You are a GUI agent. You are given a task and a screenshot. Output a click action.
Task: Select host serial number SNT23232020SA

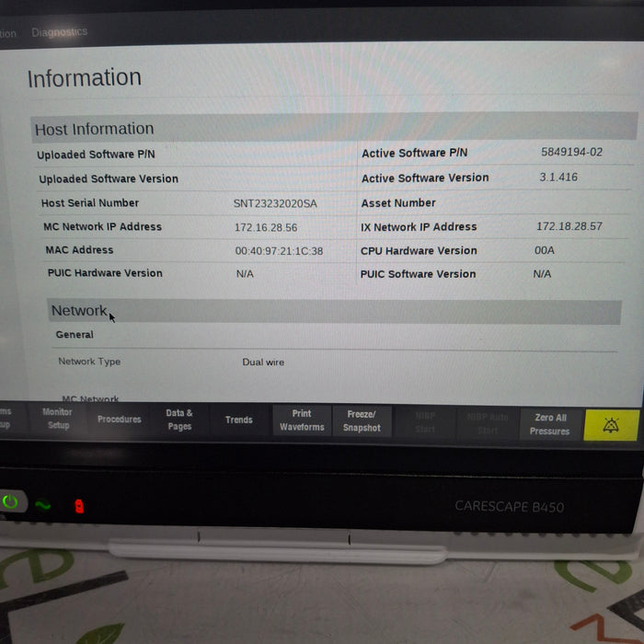[275, 203]
